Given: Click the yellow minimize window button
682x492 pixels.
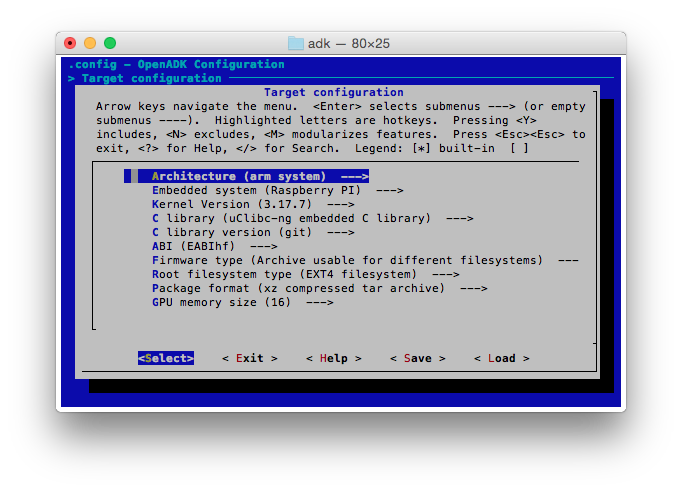Looking at the screenshot, I should click(x=90, y=43).
